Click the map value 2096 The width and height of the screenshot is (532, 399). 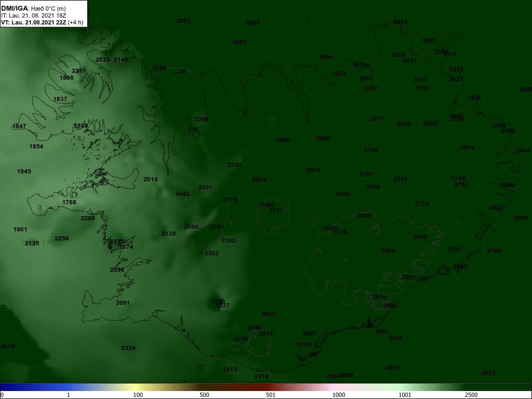pyautogui.click(x=117, y=270)
